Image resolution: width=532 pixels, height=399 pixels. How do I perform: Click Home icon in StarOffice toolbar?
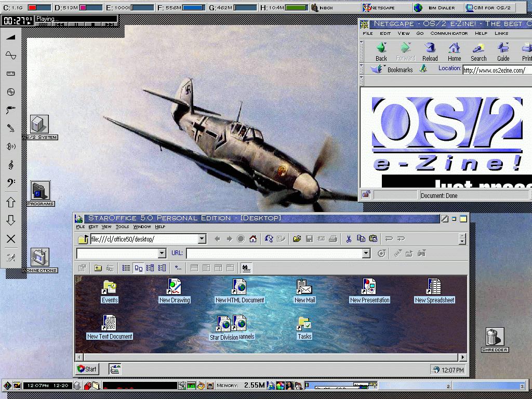click(x=253, y=239)
